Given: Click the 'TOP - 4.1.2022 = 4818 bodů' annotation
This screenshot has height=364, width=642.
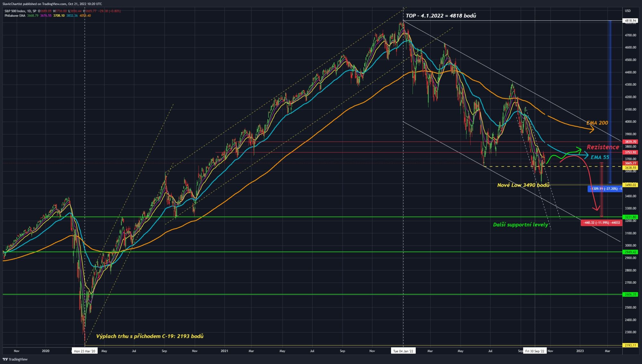Looking at the screenshot, I should coord(441,15).
